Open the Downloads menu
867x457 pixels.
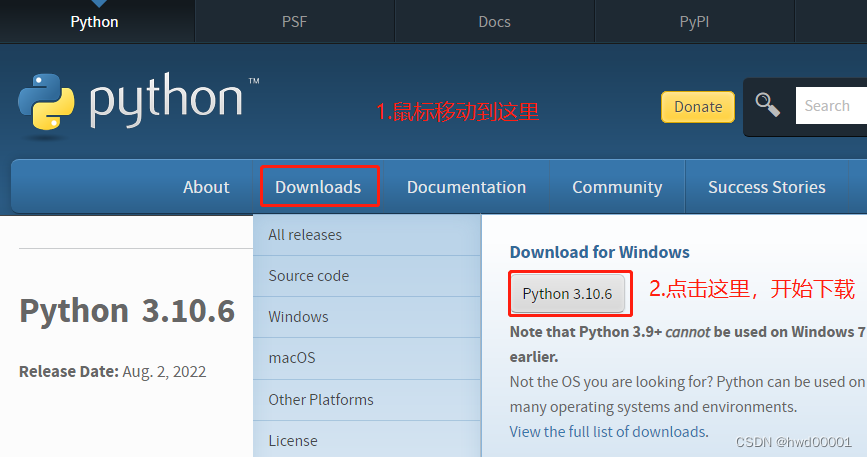pyautogui.click(x=318, y=187)
